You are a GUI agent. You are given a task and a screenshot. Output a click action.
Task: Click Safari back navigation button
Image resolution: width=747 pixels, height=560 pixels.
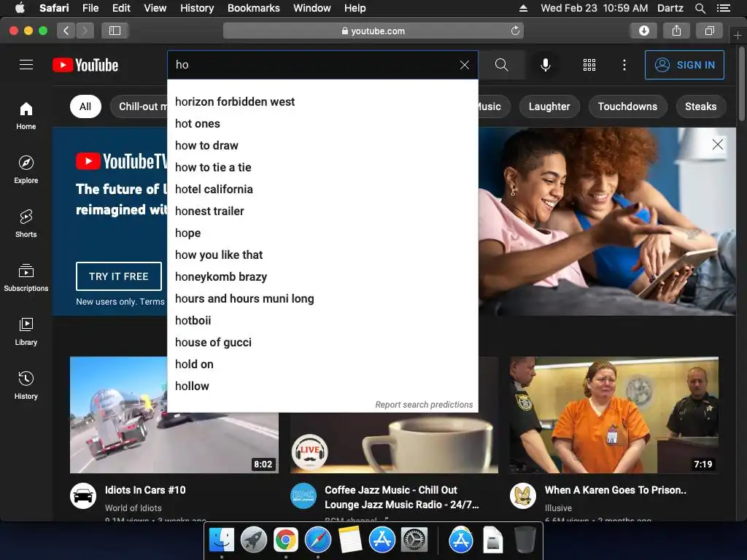tap(66, 31)
